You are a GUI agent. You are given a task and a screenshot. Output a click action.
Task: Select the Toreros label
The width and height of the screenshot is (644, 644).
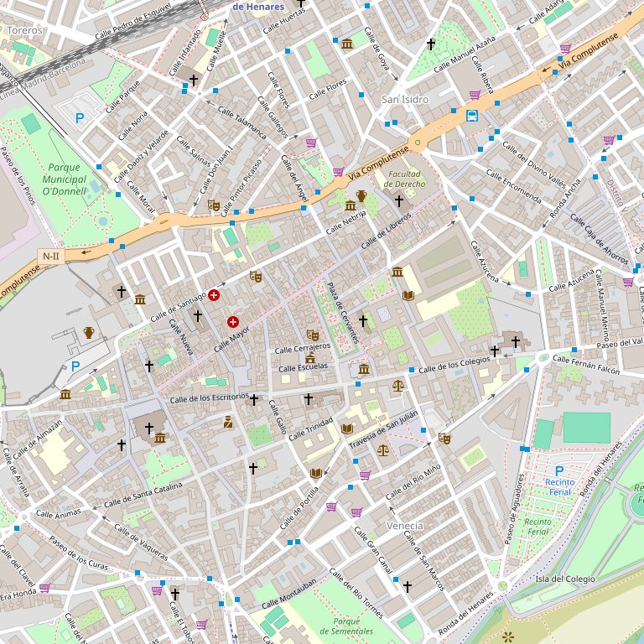coord(24,30)
